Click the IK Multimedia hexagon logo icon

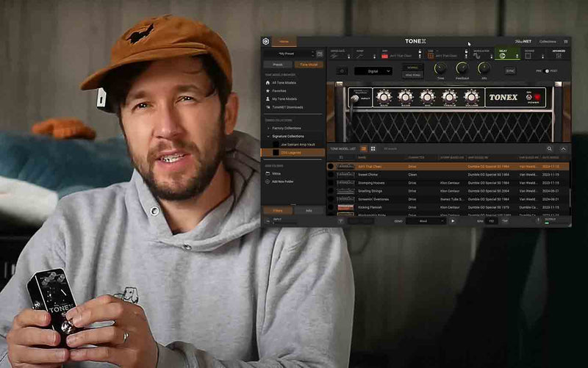click(x=266, y=41)
